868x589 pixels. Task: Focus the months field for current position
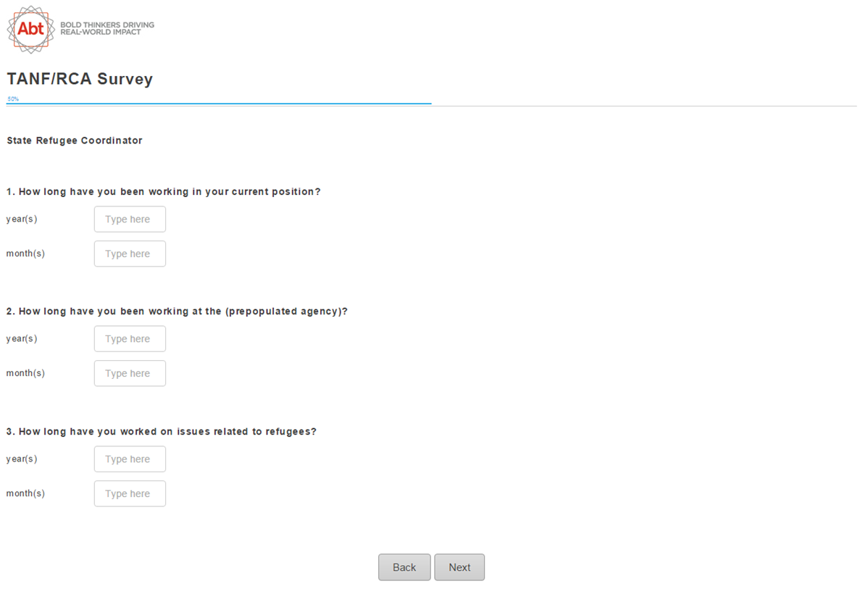(x=130, y=254)
